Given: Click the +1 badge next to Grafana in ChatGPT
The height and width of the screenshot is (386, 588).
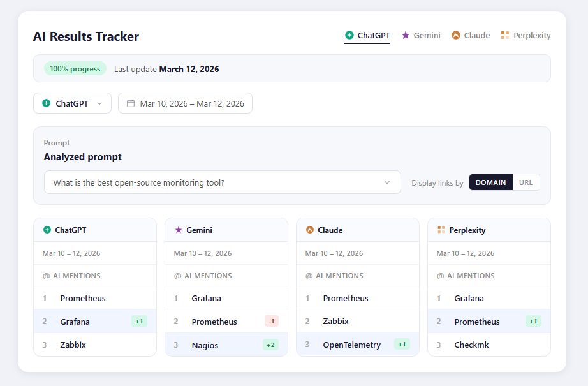Looking at the screenshot, I should point(139,321).
